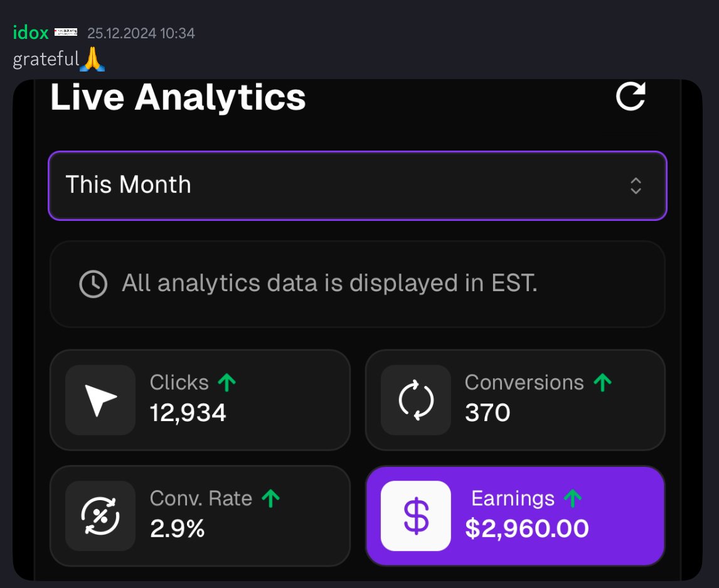Click the green arrow next to Earnings
Screen dimensions: 719x588
click(x=573, y=498)
